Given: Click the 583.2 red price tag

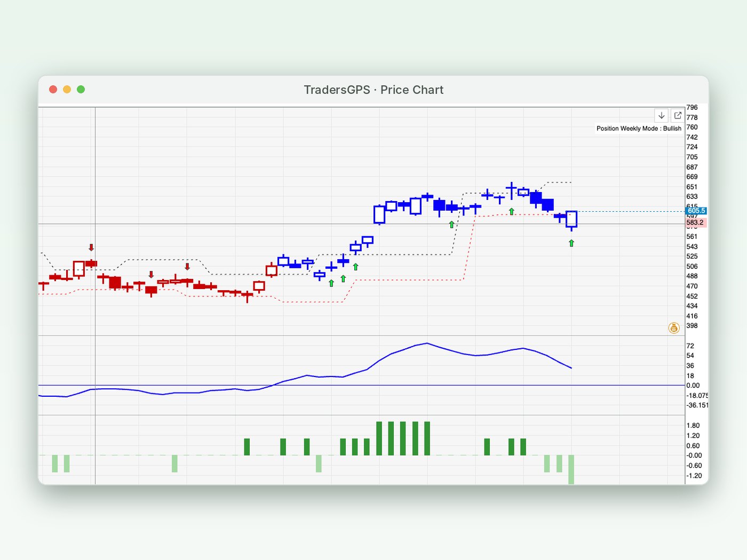Looking at the screenshot, I should tap(696, 222).
